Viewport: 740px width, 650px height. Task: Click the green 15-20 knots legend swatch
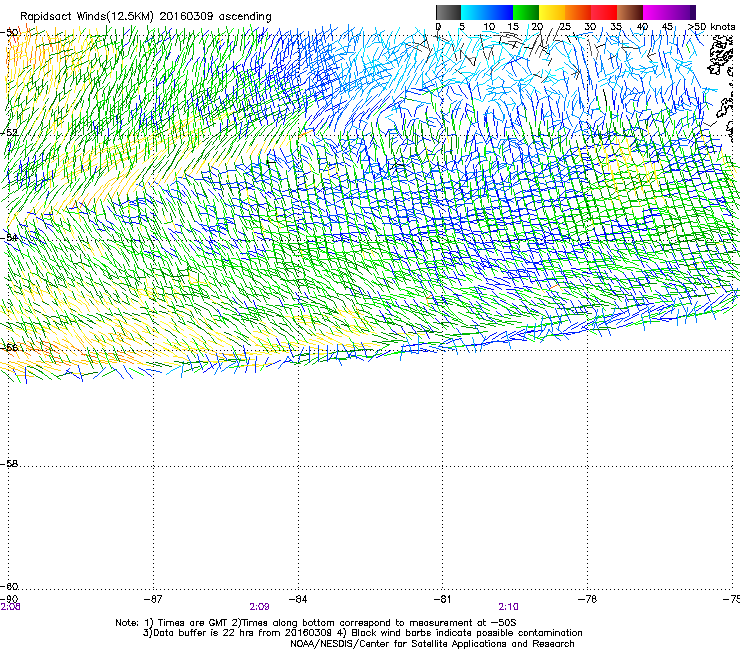click(x=526, y=12)
